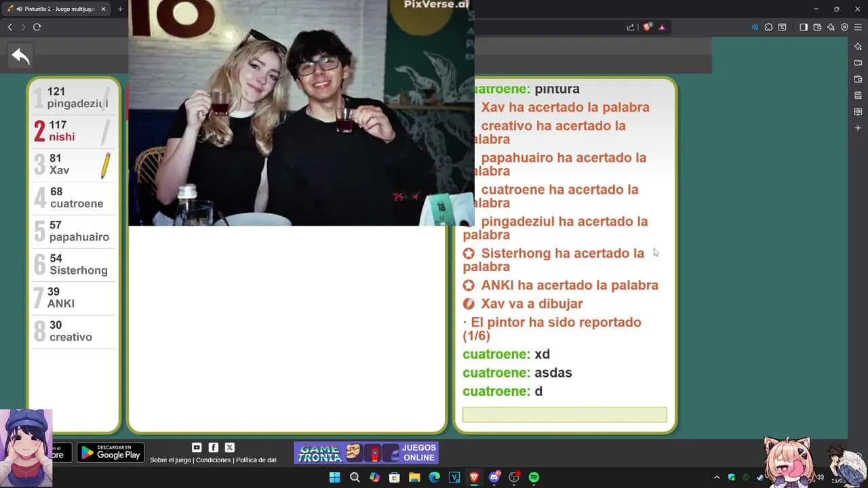
Task: Select player Xav in the ranking list
Action: pos(73,164)
